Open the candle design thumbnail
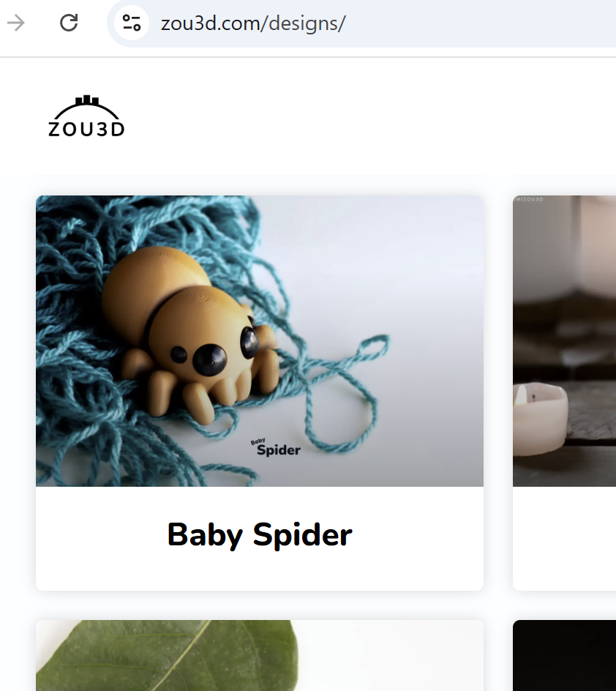The width and height of the screenshot is (616, 691). 564,340
